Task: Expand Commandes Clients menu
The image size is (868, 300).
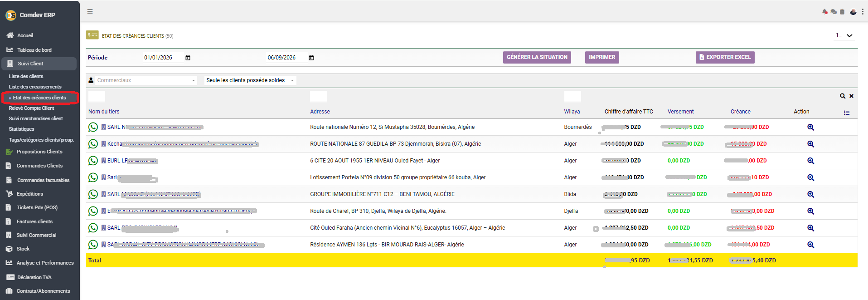Action: [x=39, y=166]
